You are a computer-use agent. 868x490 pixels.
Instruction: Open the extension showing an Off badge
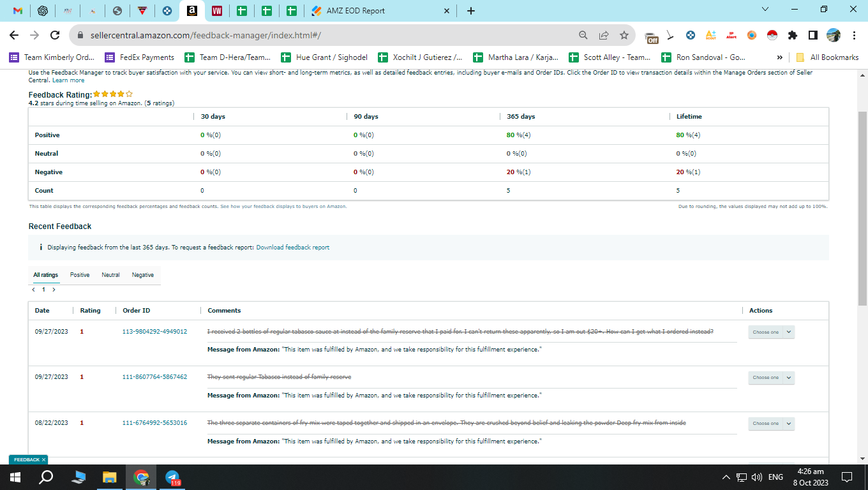tap(652, 36)
